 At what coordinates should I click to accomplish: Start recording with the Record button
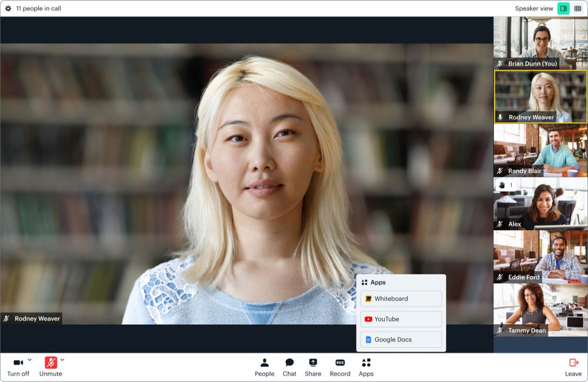pyautogui.click(x=340, y=366)
